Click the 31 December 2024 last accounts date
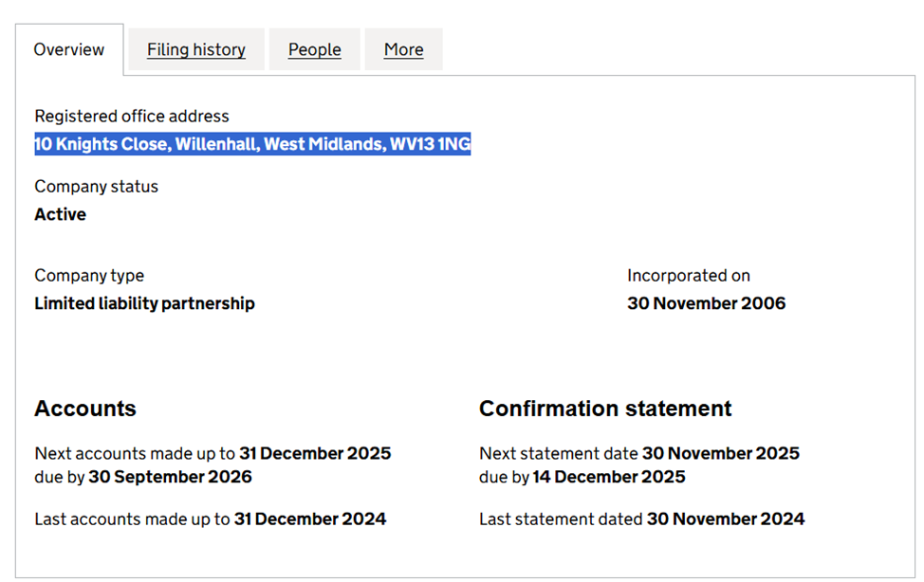924x582 pixels. [x=310, y=518]
